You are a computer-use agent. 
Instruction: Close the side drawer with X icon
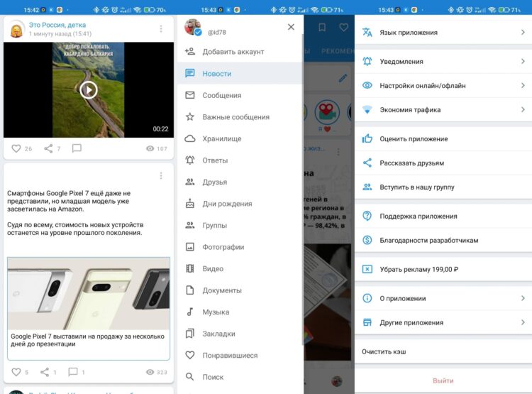click(x=291, y=27)
